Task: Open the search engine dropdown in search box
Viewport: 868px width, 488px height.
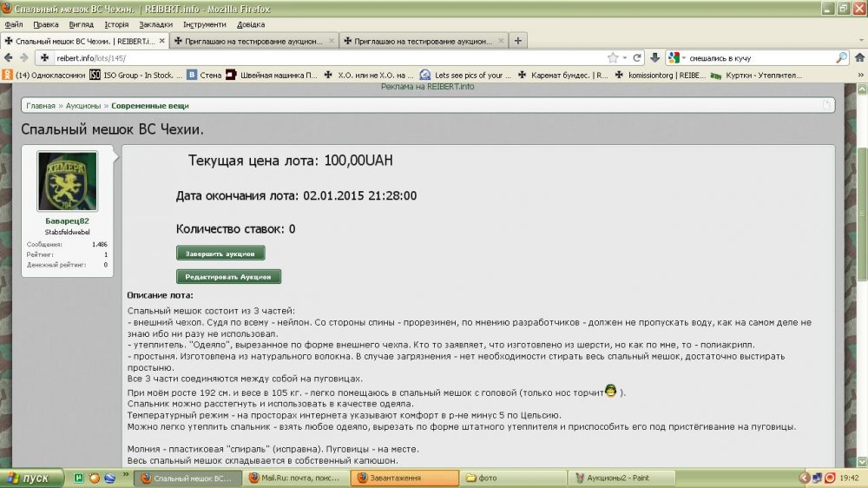Action: pos(675,57)
